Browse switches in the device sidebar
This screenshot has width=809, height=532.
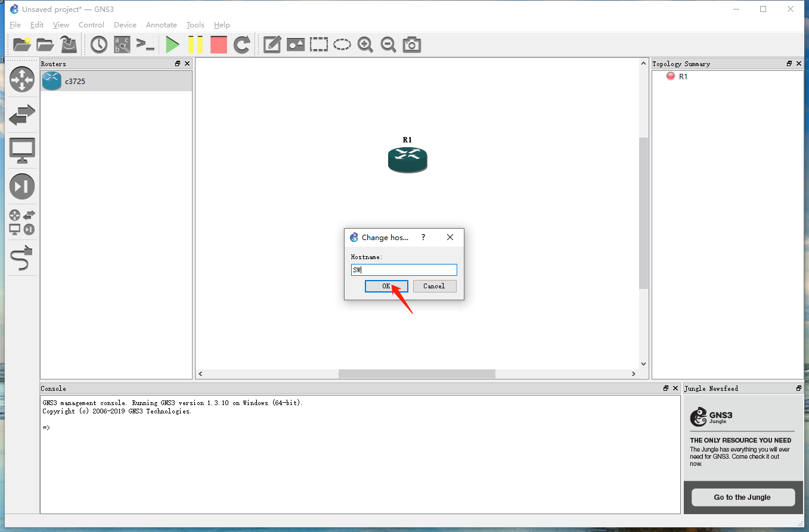coord(22,115)
